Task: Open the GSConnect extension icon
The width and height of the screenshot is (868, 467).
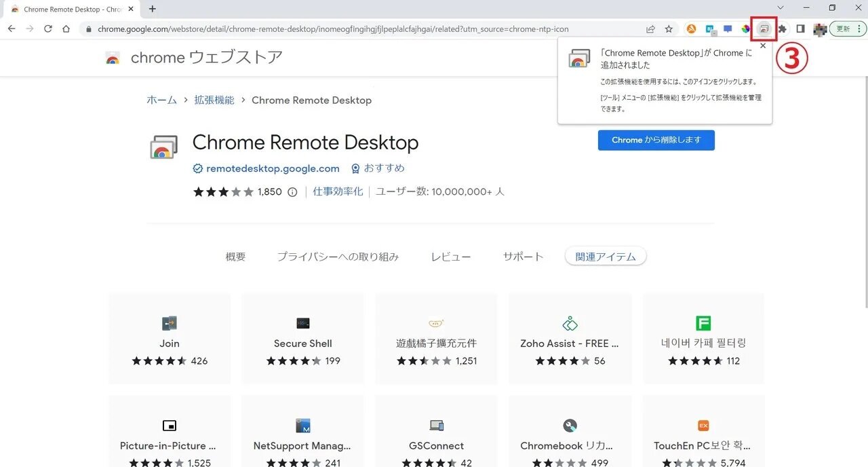Action: [x=437, y=426]
